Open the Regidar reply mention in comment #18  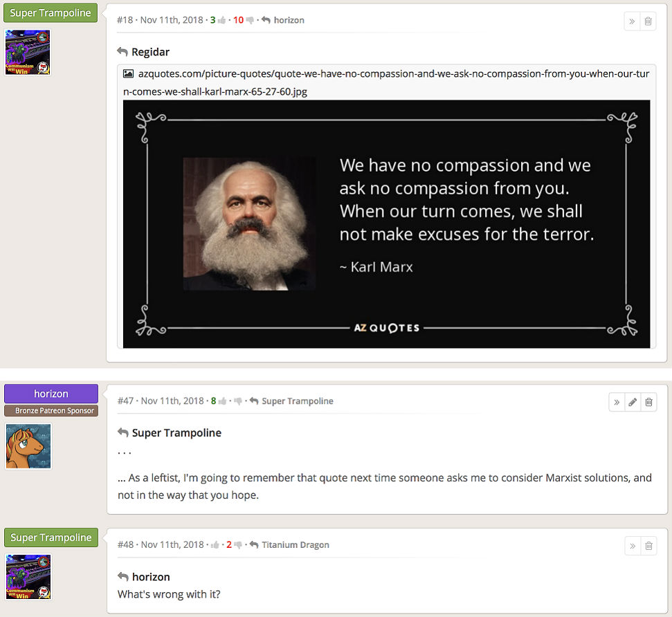coord(149,52)
